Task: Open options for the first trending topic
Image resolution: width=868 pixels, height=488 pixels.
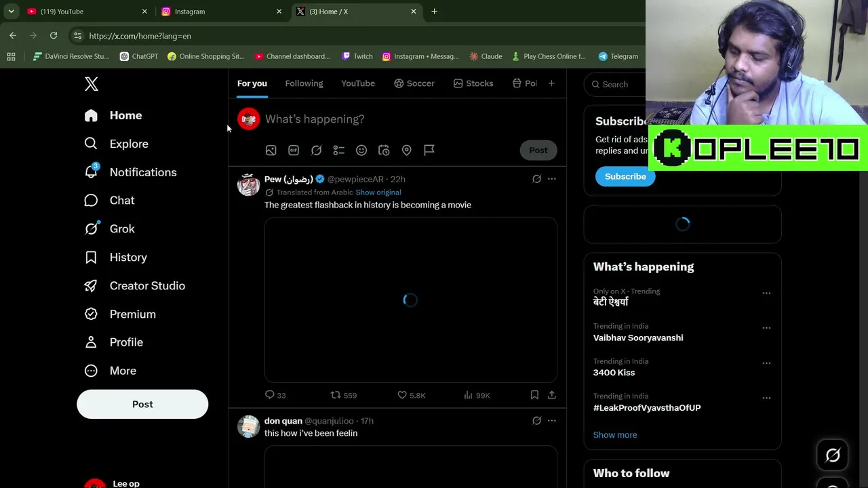Action: coord(766,293)
